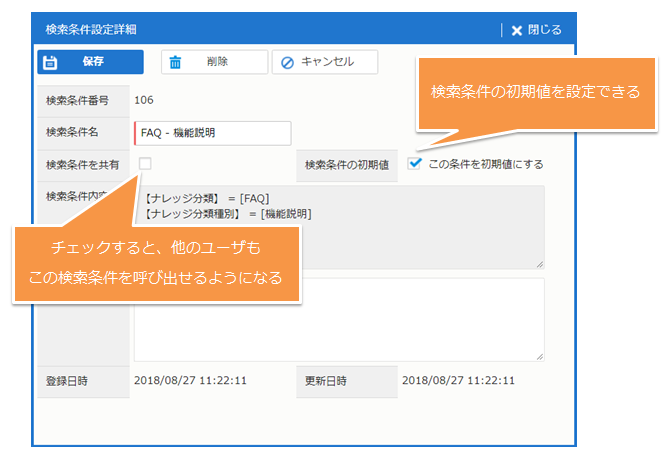
Task: Enable the 検索条件を共有 checkbox
Action: click(x=146, y=163)
